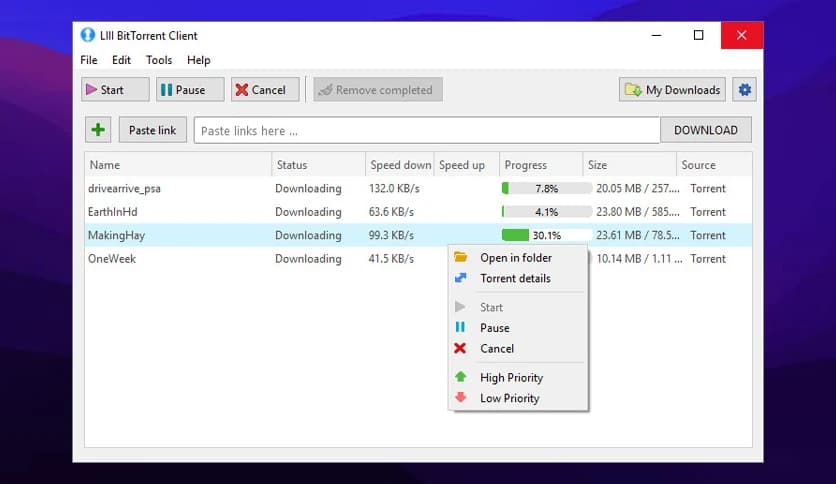Click the 30.1% progress bar

coord(546,235)
